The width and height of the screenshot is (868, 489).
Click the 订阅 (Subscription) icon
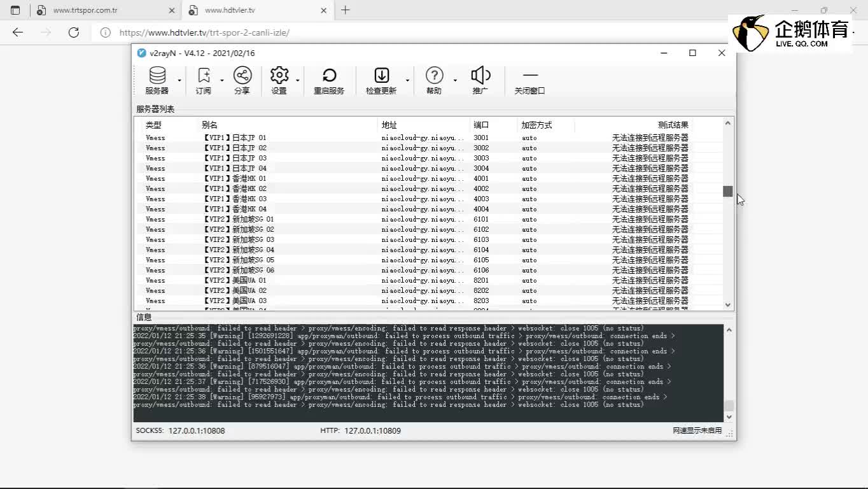pos(204,81)
